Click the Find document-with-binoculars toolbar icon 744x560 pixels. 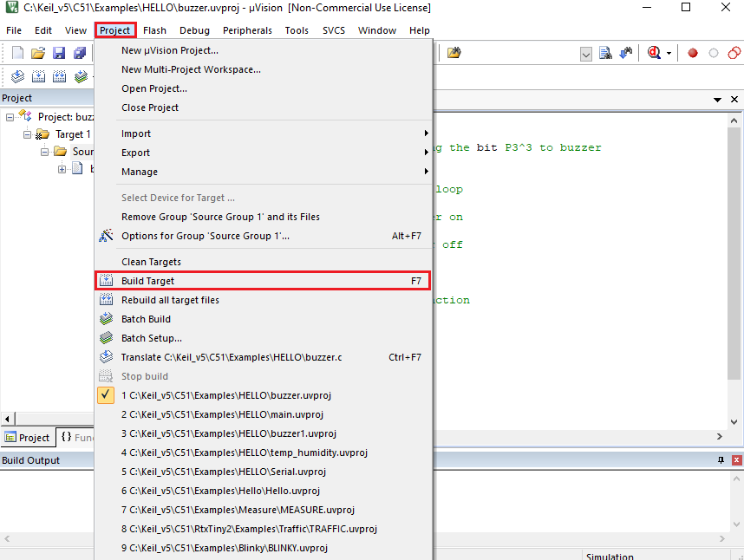pos(605,53)
